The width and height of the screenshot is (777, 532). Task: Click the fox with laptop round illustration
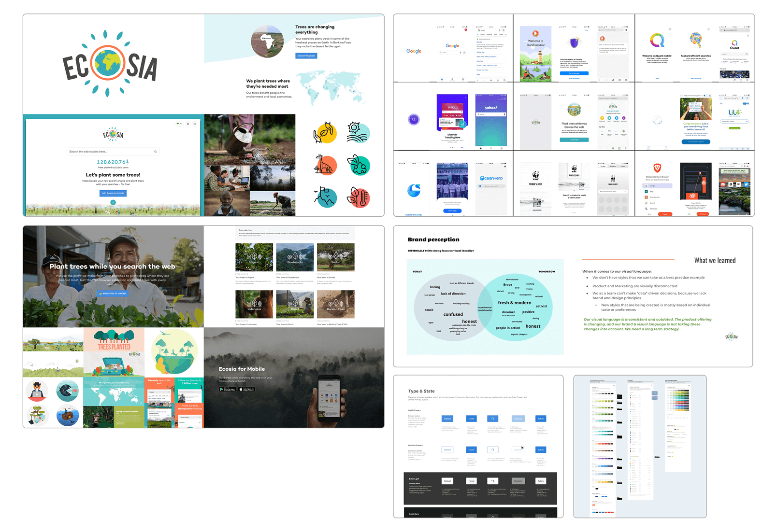pos(37,391)
